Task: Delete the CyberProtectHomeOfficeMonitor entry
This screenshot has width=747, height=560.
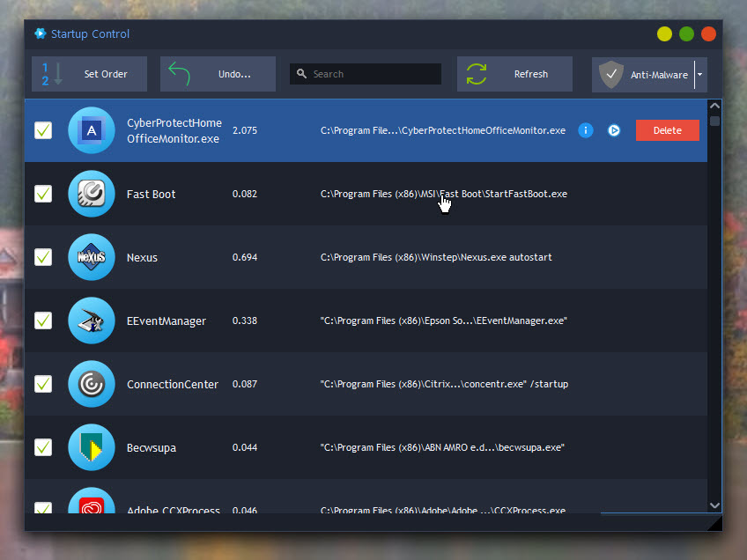Action: [x=668, y=130]
